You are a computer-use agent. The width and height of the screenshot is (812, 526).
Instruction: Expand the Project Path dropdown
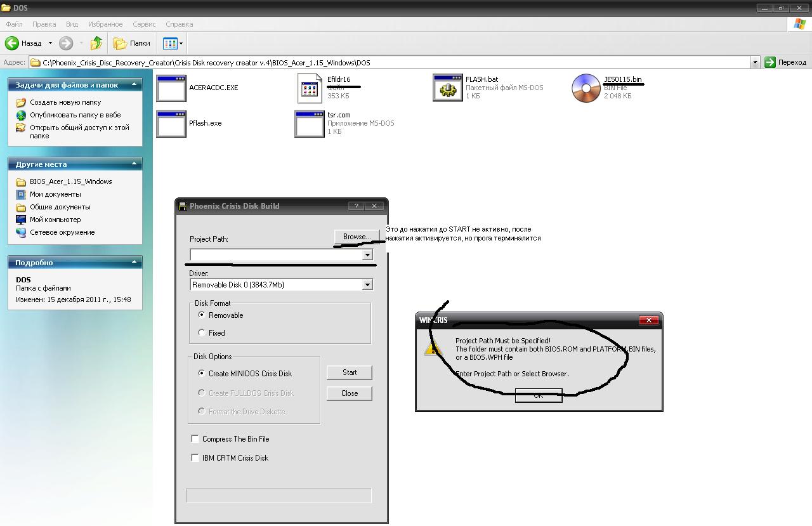coord(367,255)
